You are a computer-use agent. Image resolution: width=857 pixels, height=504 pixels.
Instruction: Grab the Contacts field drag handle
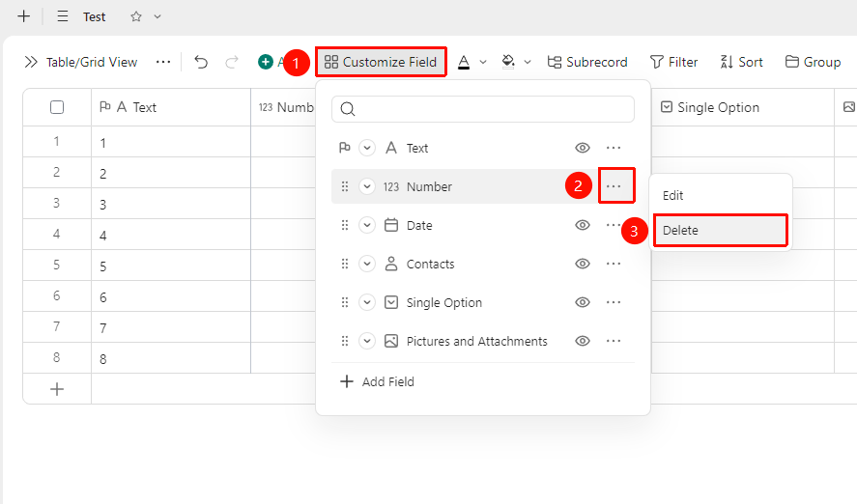coord(344,265)
